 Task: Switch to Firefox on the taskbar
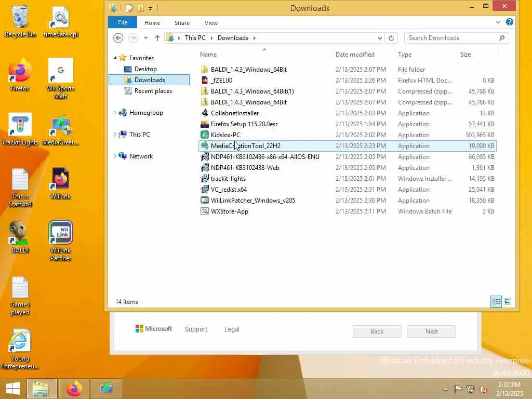(74, 389)
